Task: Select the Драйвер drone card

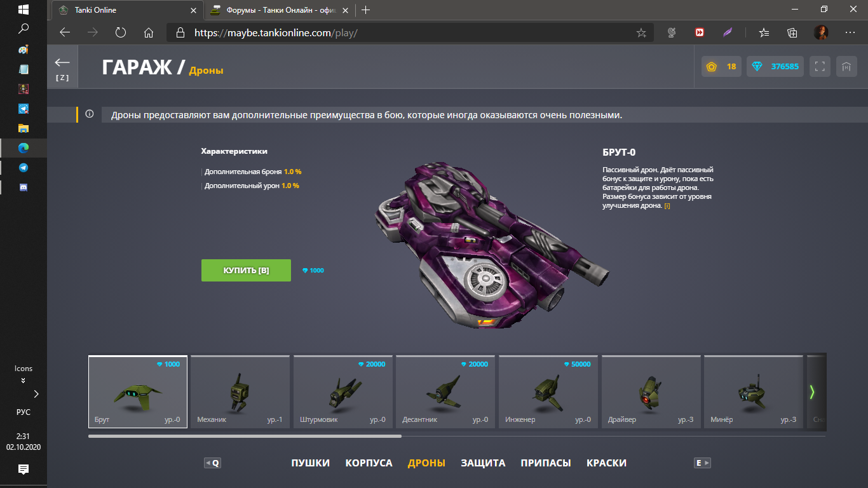Action: tap(651, 392)
